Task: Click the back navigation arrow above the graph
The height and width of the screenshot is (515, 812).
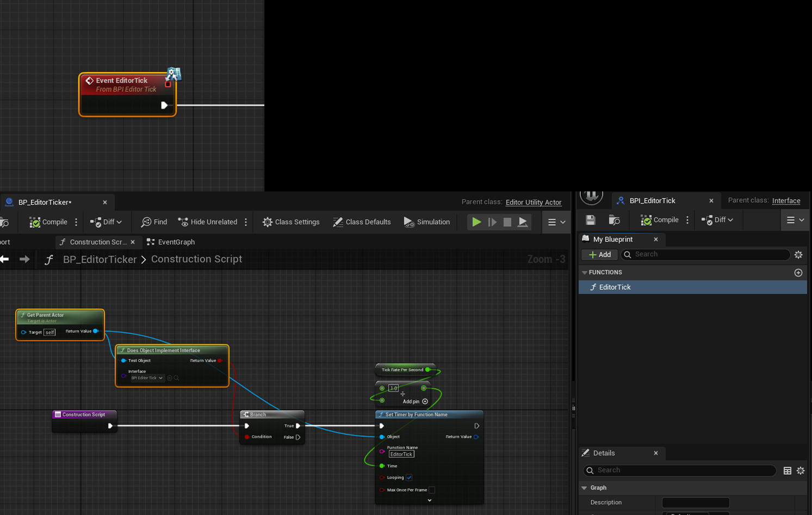Action: tap(5, 259)
